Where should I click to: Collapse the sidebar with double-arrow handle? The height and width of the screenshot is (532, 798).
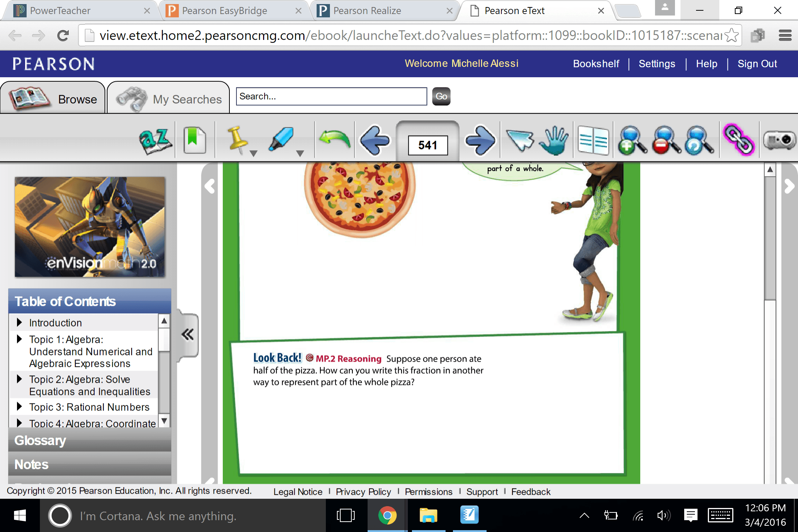pos(188,335)
